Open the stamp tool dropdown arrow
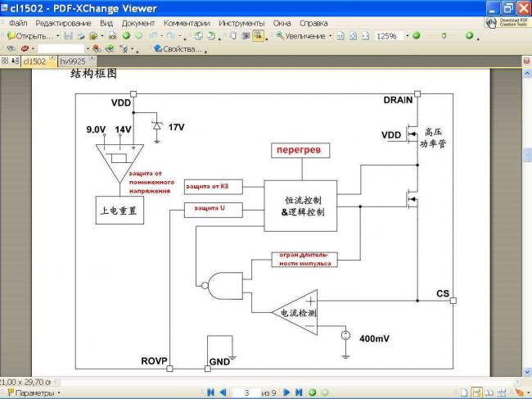This screenshot has height=399, width=532. (x=33, y=49)
